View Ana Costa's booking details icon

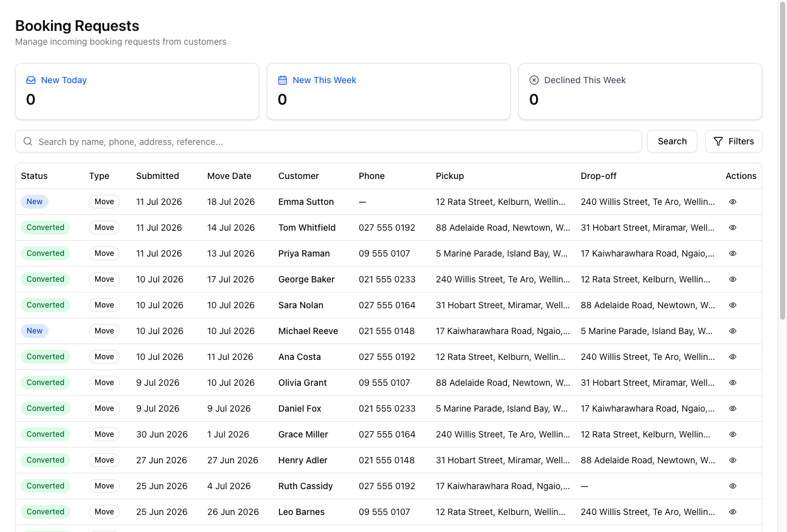click(x=733, y=357)
